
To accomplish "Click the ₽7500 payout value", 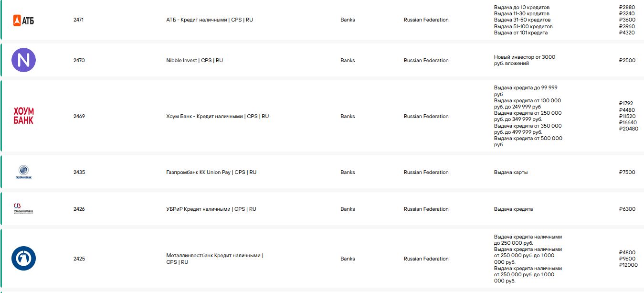I will [627, 173].
